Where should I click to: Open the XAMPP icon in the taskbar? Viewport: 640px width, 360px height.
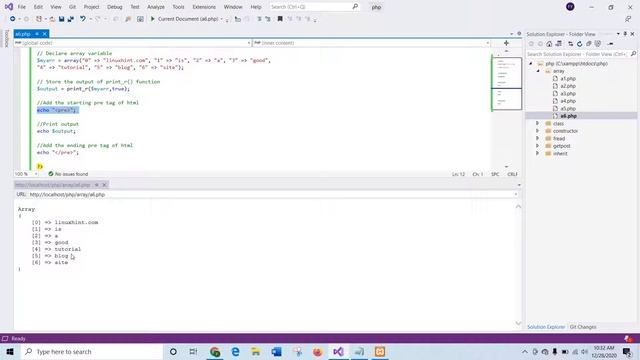point(380,351)
